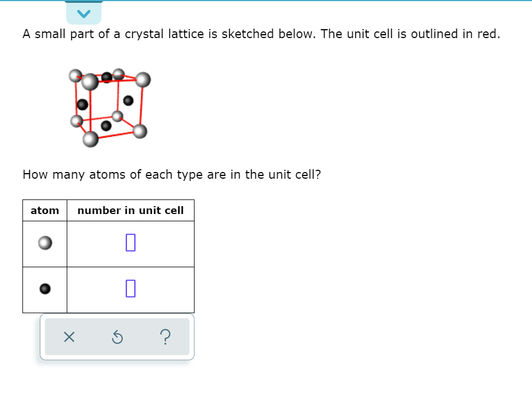The height and width of the screenshot is (409, 532).
Task: Select the atom column header
Action: click(x=44, y=210)
